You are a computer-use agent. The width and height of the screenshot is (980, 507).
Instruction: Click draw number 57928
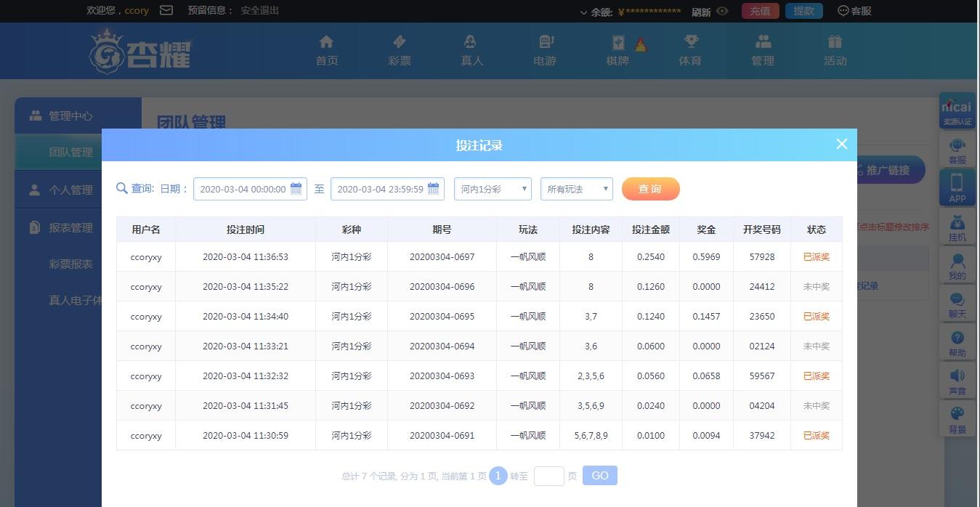pos(762,257)
